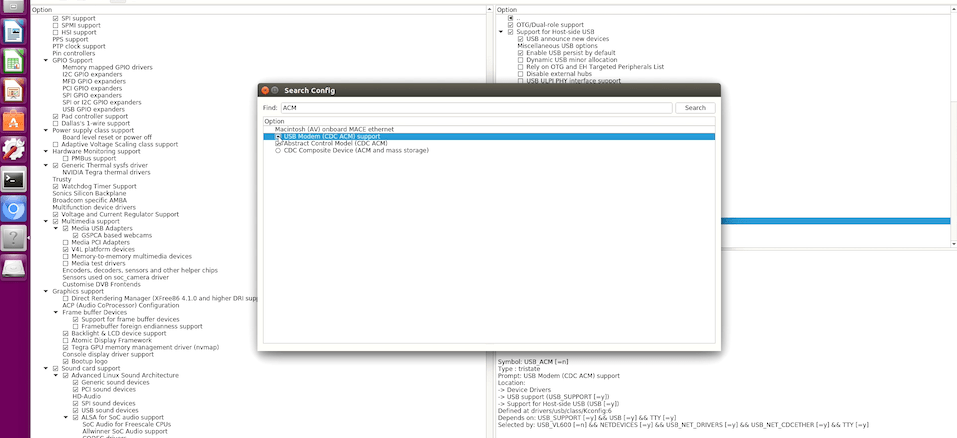Open LibreOffice Calc from the dock

point(14,62)
